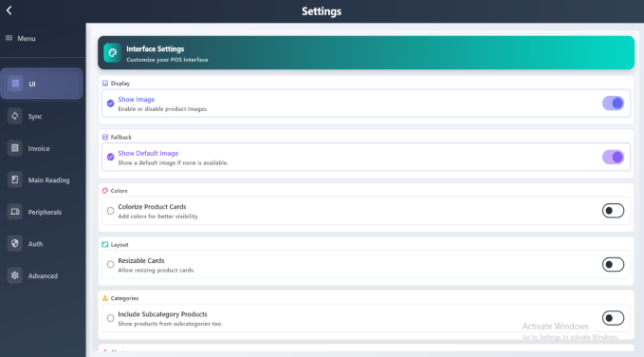Click the Layout section icon

(105, 244)
